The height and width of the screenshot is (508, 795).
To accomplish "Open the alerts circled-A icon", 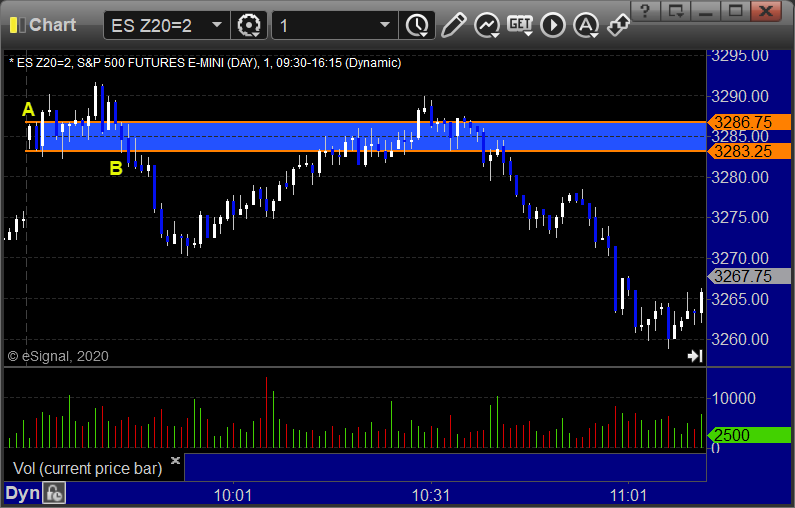I will (586, 25).
